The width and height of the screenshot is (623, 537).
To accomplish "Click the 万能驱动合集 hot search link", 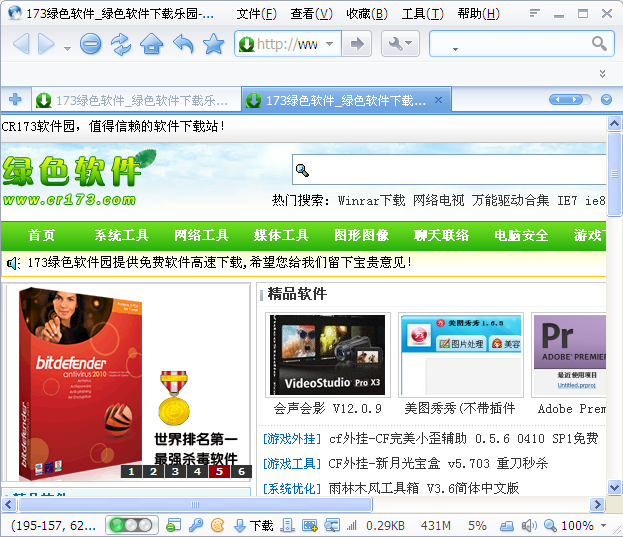I will pyautogui.click(x=511, y=201).
